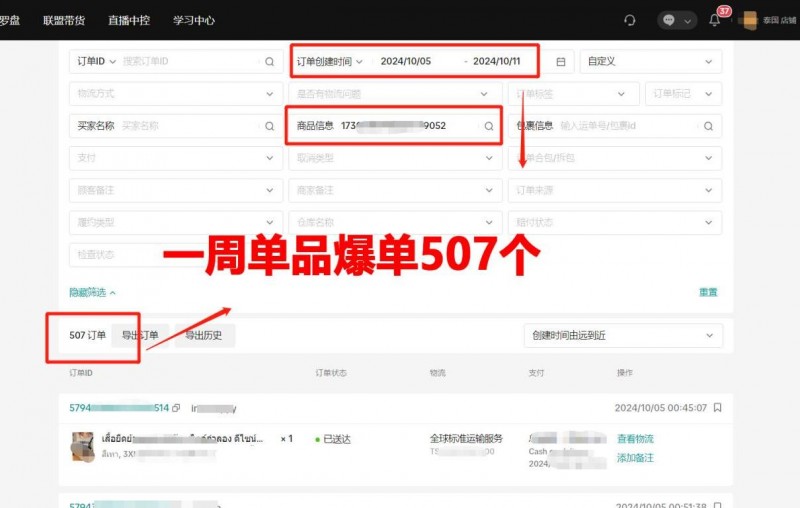Open the calendar date picker icon

point(560,61)
